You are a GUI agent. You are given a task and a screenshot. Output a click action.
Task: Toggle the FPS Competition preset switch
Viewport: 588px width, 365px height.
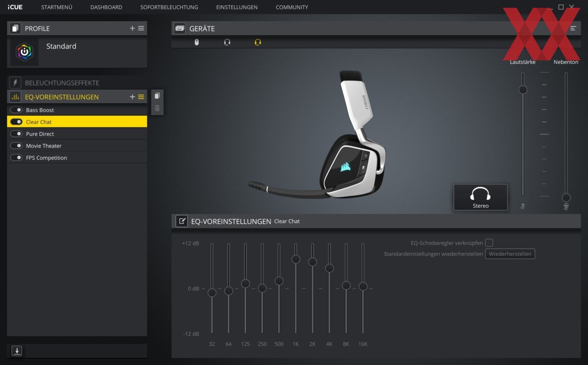point(16,158)
